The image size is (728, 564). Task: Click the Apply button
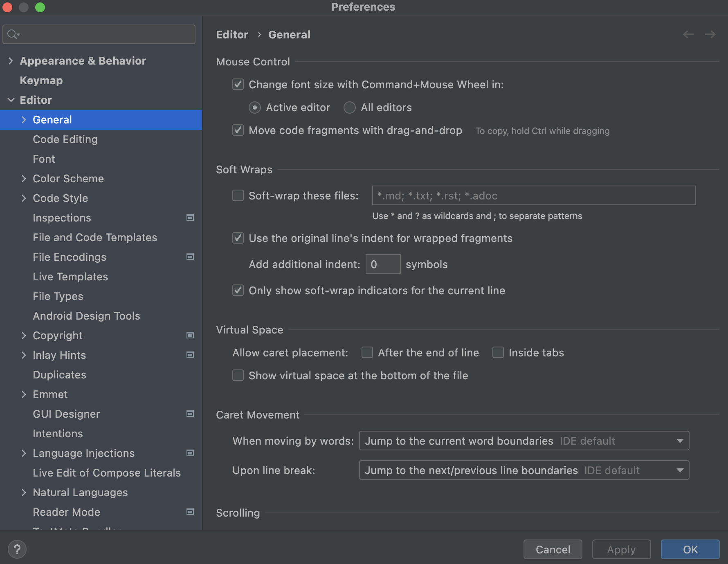tap(621, 549)
